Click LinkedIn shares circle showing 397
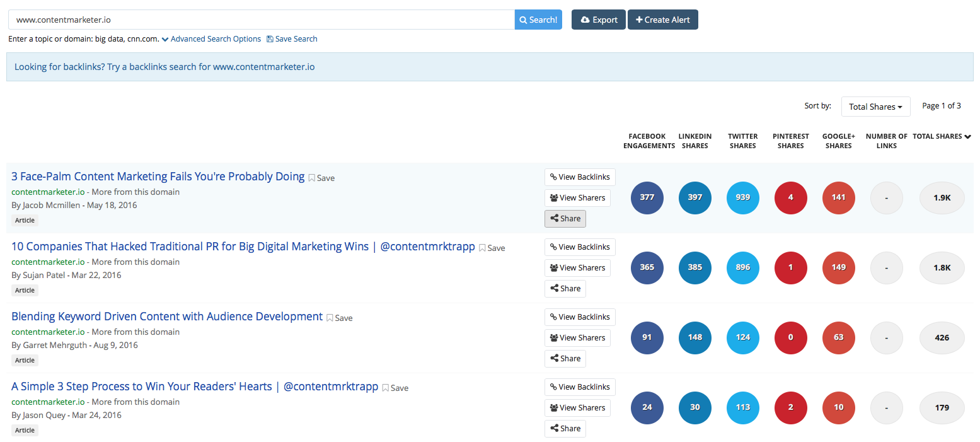The image size is (980, 442). [695, 197]
